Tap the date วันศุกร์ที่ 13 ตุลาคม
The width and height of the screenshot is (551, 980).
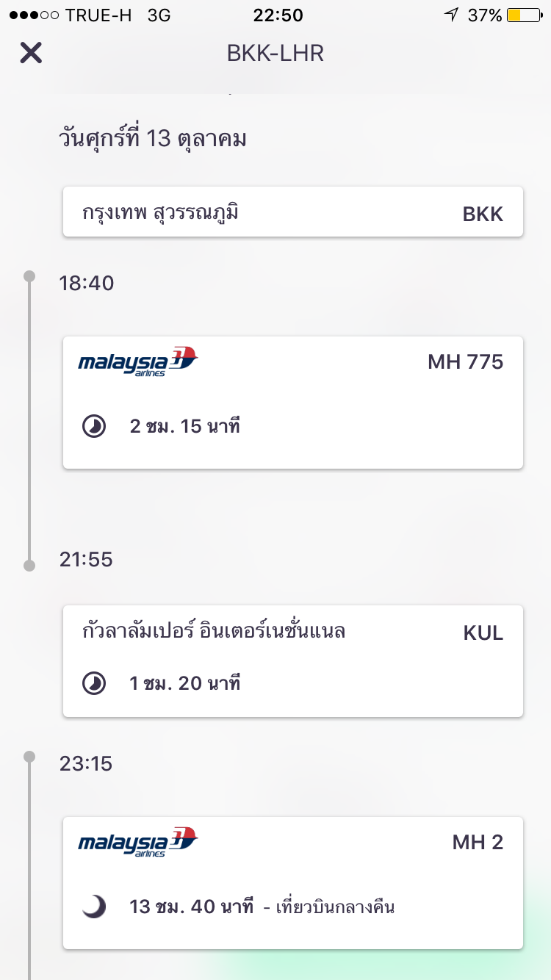pos(153,138)
